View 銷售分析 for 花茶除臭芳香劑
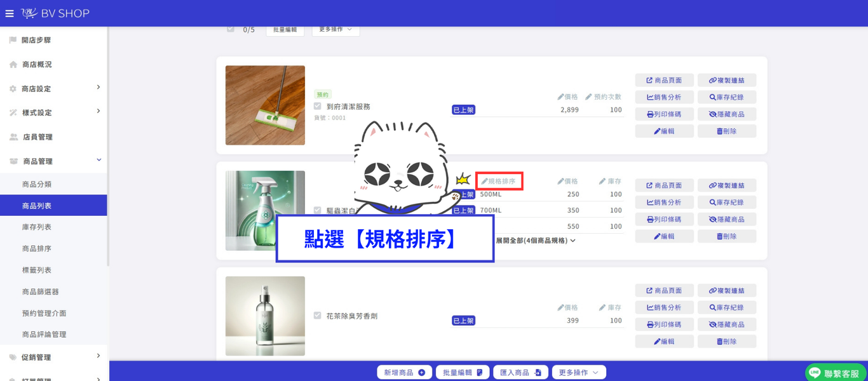The height and width of the screenshot is (381, 868). pyautogui.click(x=664, y=307)
